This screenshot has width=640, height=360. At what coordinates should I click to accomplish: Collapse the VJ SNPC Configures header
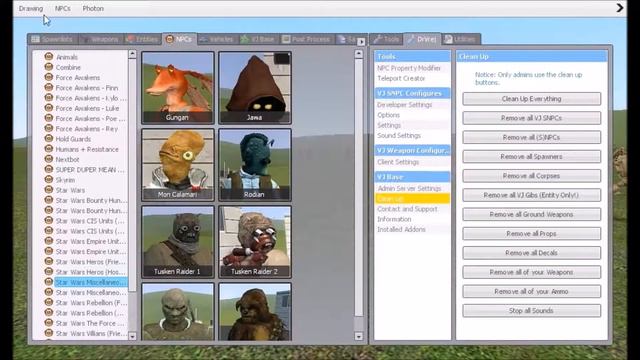tap(412, 93)
